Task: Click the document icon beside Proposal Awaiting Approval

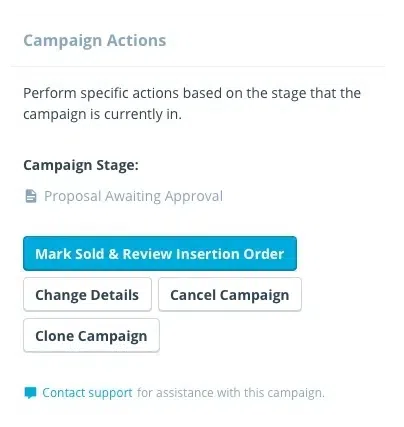Action: [31, 196]
